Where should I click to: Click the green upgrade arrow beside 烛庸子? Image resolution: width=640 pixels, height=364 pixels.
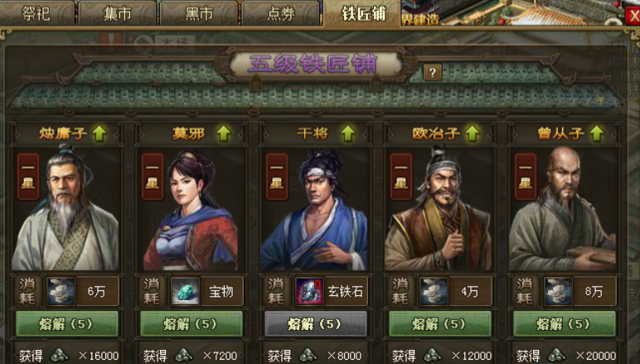(99, 133)
